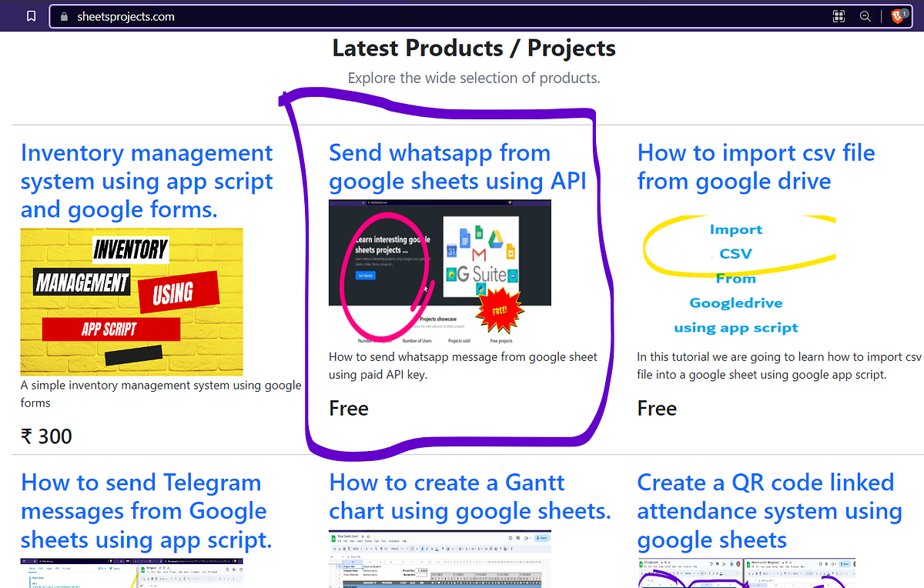Click the Free label under the WhatsApp project
The width and height of the screenshot is (924, 588).
click(x=349, y=409)
